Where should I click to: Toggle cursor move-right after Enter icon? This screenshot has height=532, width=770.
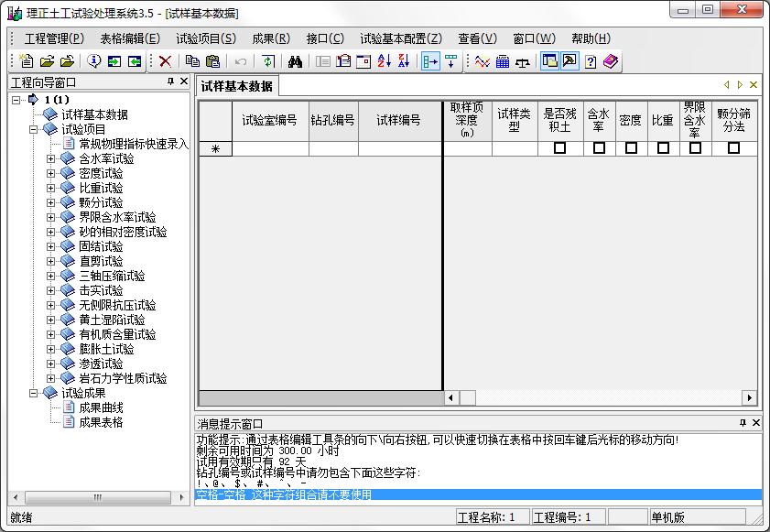coord(430,61)
